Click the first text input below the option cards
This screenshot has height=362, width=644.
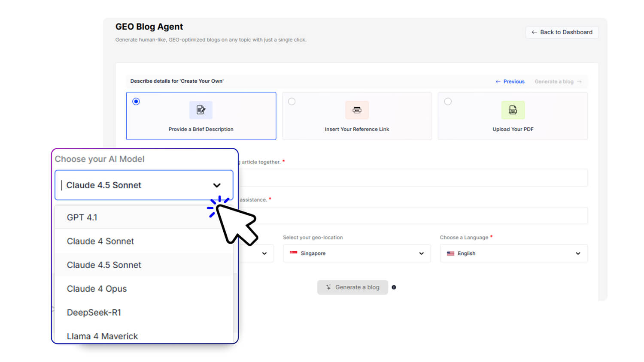[x=413, y=178]
